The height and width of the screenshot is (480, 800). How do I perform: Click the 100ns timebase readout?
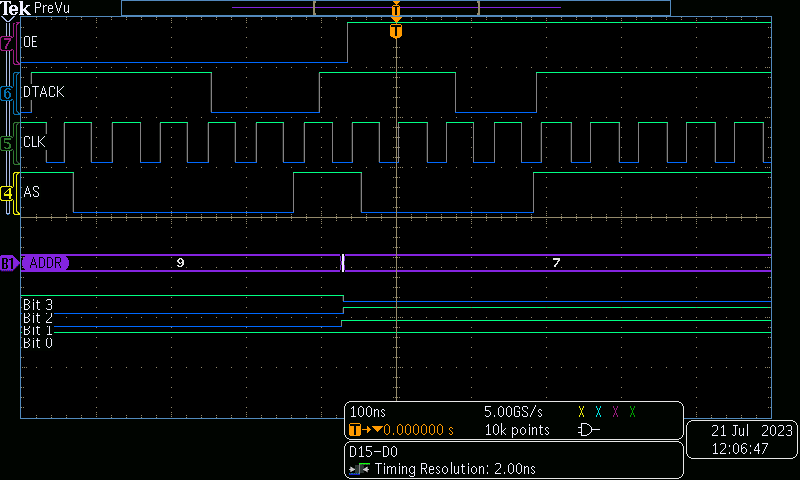tap(368, 412)
